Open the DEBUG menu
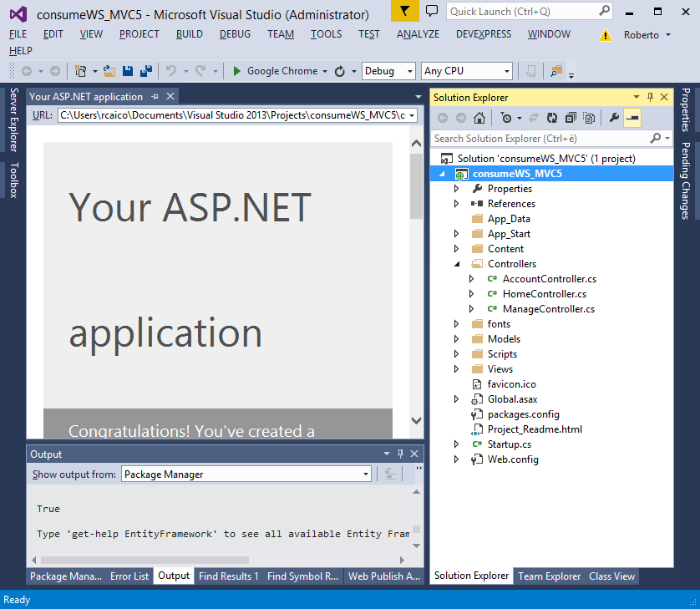This screenshot has width=700, height=609. (x=235, y=34)
